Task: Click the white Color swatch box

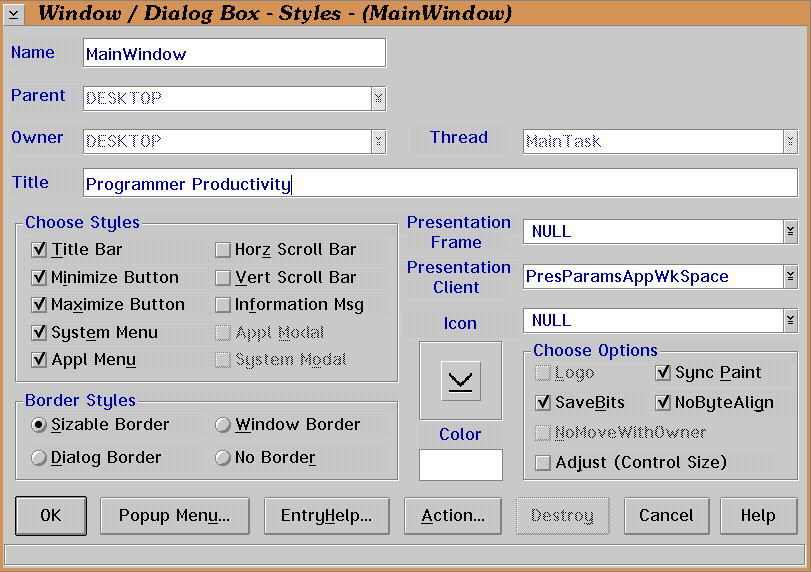Action: click(460, 465)
